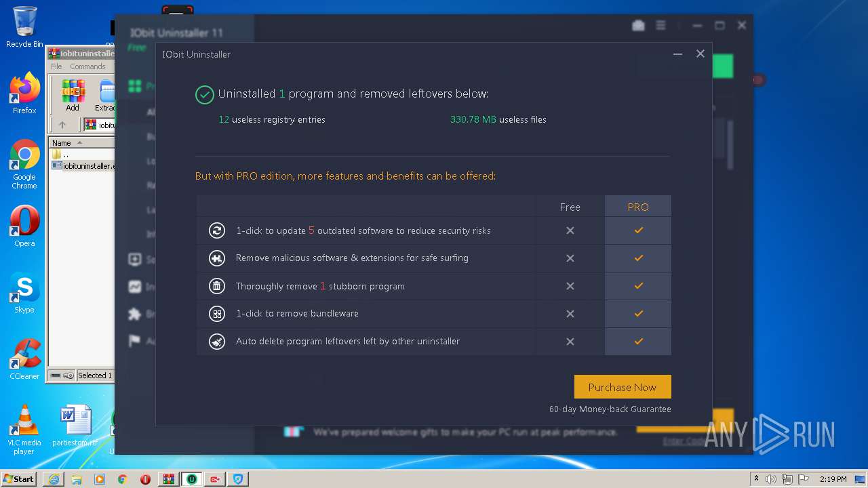
Task: Open Google Chrome desktop shortcut
Action: [x=24, y=165]
